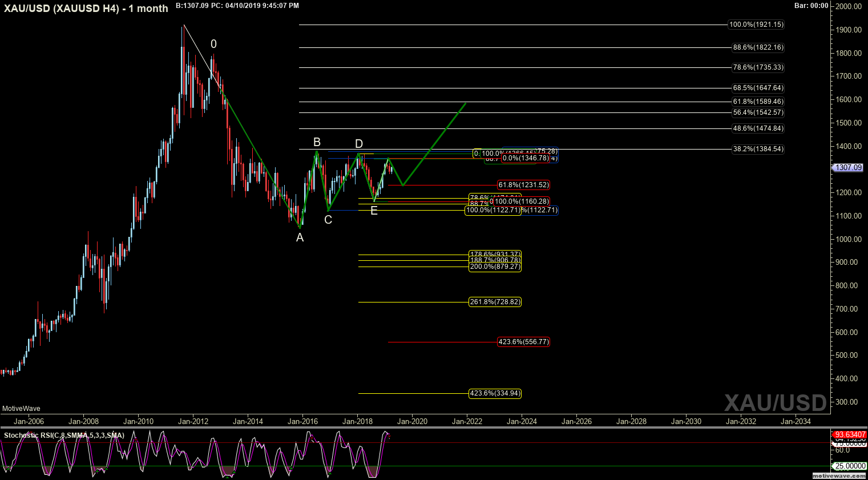Open the motivewave.com link in the corner
Viewport: 868px width, 480px height.
(x=839, y=475)
